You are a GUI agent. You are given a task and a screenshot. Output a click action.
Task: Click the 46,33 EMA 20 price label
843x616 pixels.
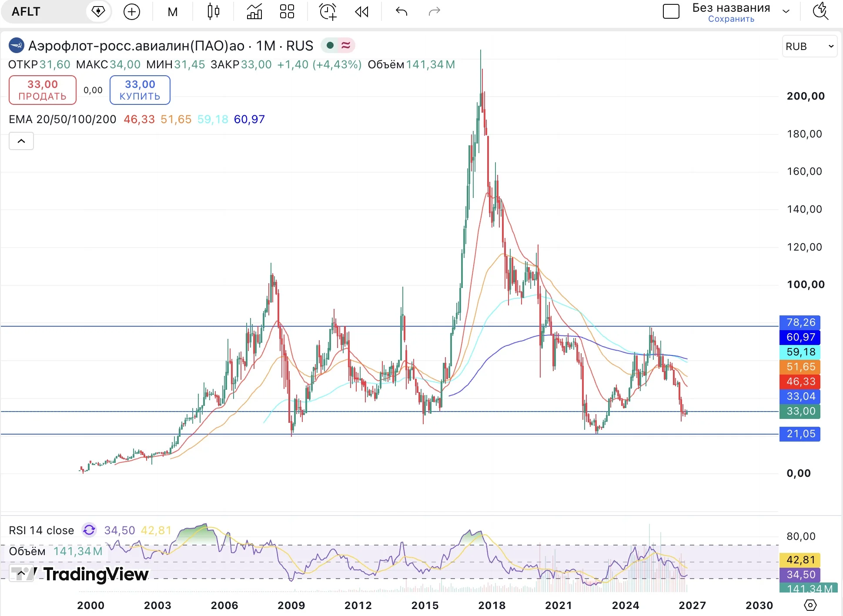[x=800, y=382]
